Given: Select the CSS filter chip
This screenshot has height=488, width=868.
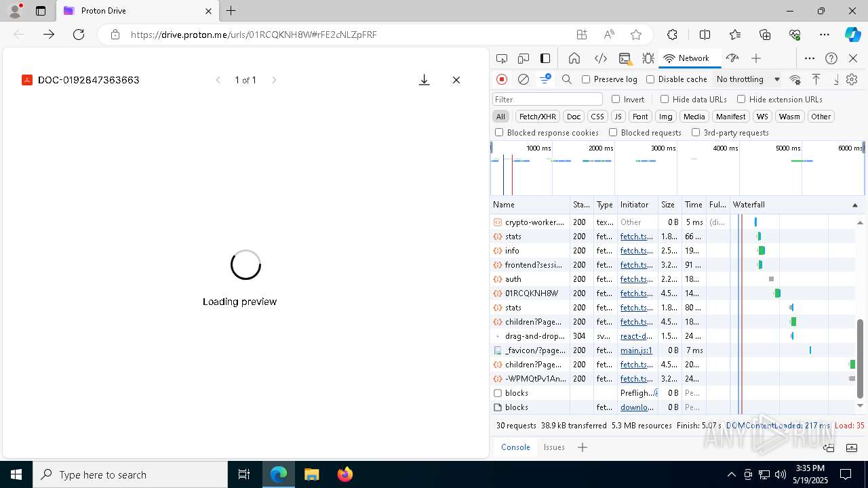Looking at the screenshot, I should [597, 117].
